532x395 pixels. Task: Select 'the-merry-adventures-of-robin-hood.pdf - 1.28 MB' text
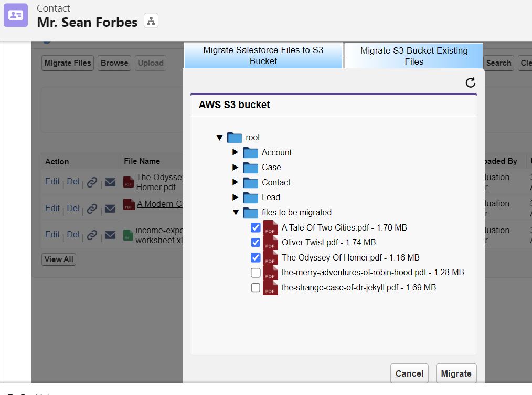[x=373, y=273]
